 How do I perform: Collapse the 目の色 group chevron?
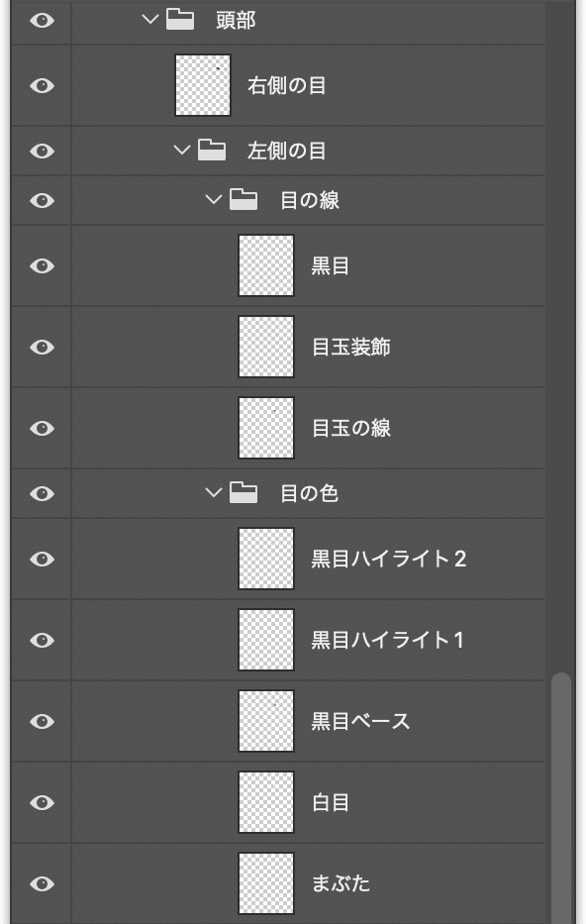coord(213,492)
